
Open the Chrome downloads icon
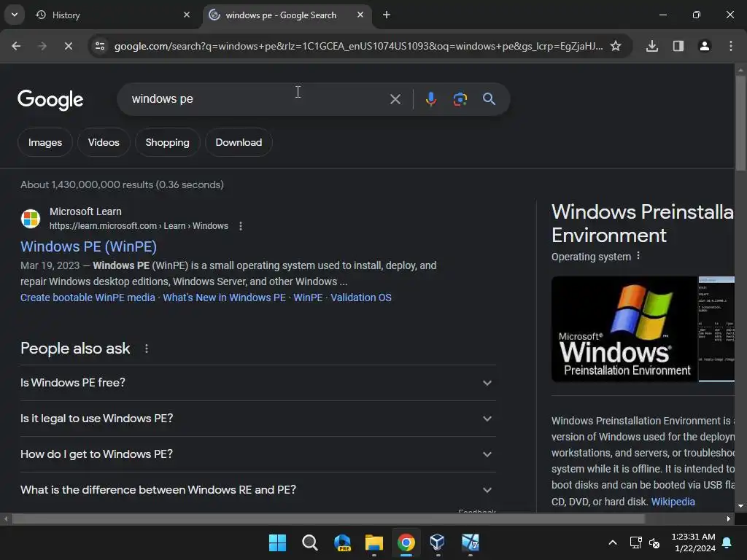pos(651,46)
